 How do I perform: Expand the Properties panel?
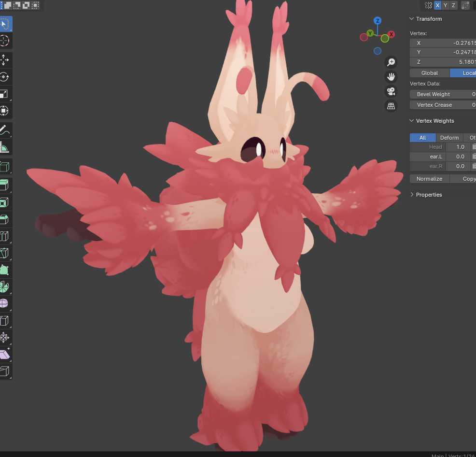pyautogui.click(x=412, y=195)
